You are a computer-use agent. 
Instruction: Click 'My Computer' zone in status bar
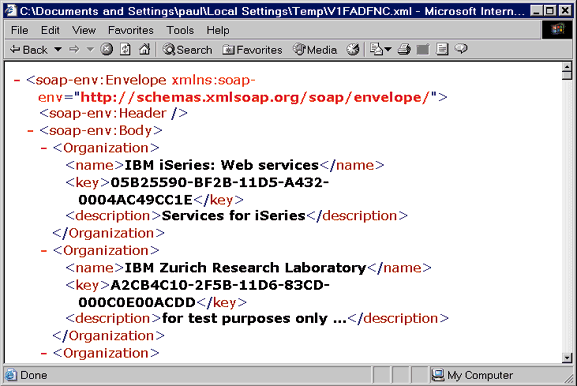tap(480, 375)
